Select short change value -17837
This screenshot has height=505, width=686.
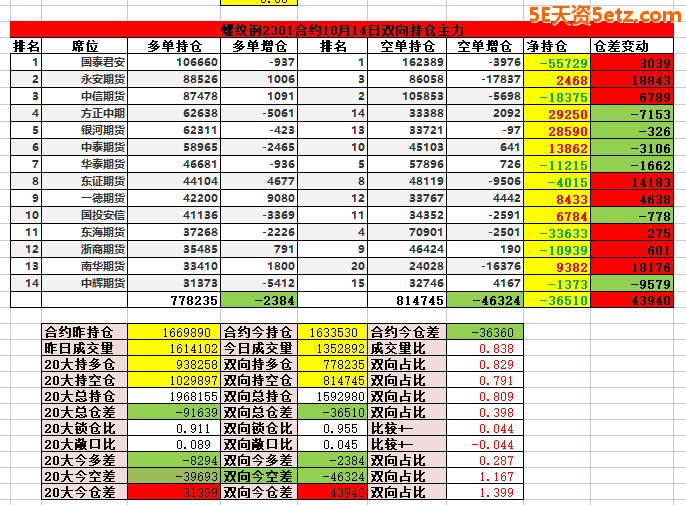click(485, 79)
